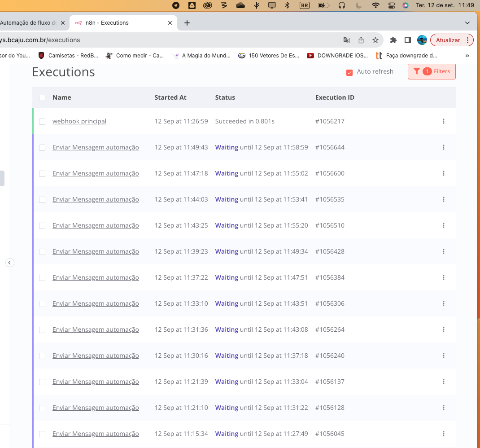Open the Filters button

pos(432,71)
